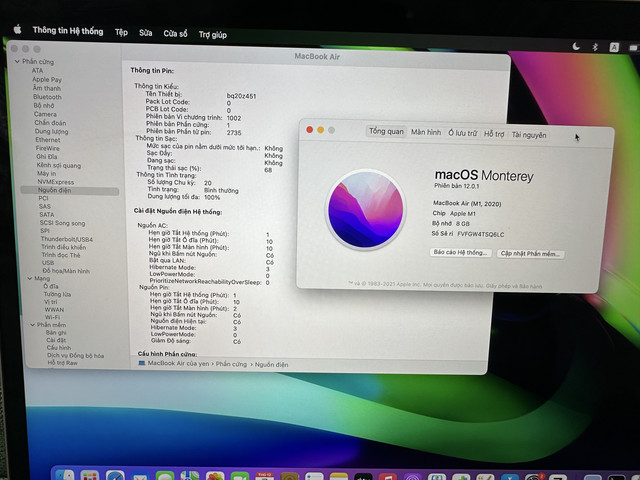640x480 pixels.
Task: Select Trình đọc Thẻ in the sidebar
Action: click(61, 255)
